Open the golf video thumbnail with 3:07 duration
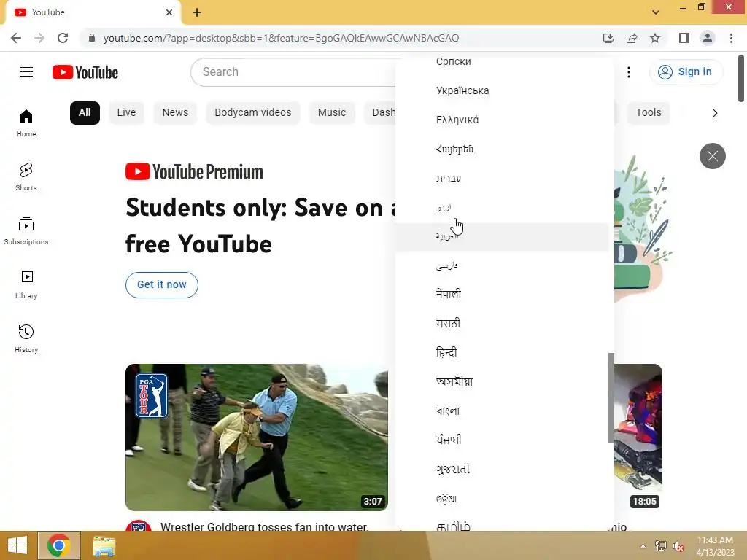 [x=256, y=437]
